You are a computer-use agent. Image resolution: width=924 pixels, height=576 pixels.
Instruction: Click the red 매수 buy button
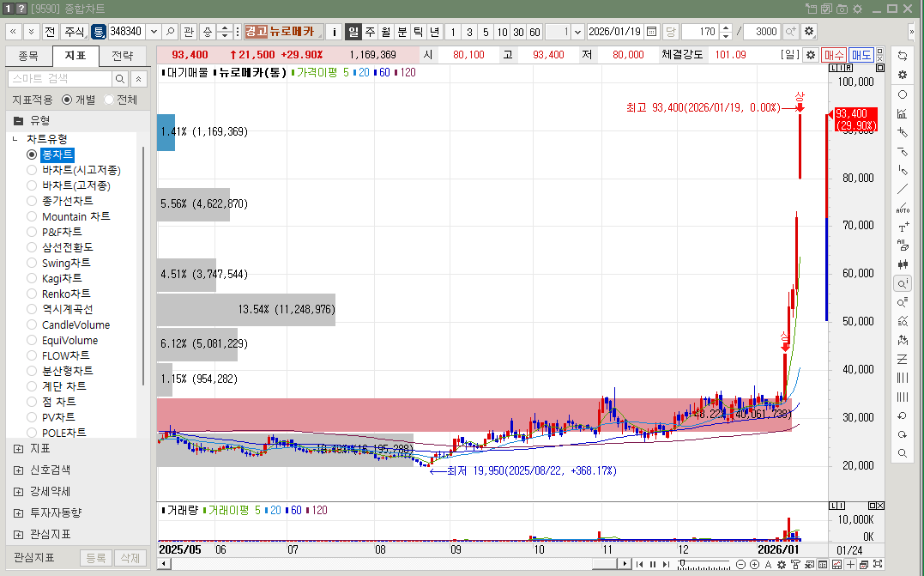(x=834, y=55)
